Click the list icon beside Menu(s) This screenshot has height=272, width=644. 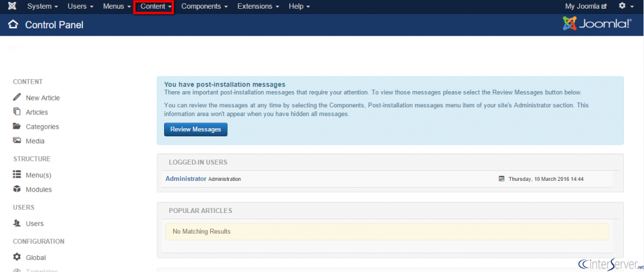point(17,175)
